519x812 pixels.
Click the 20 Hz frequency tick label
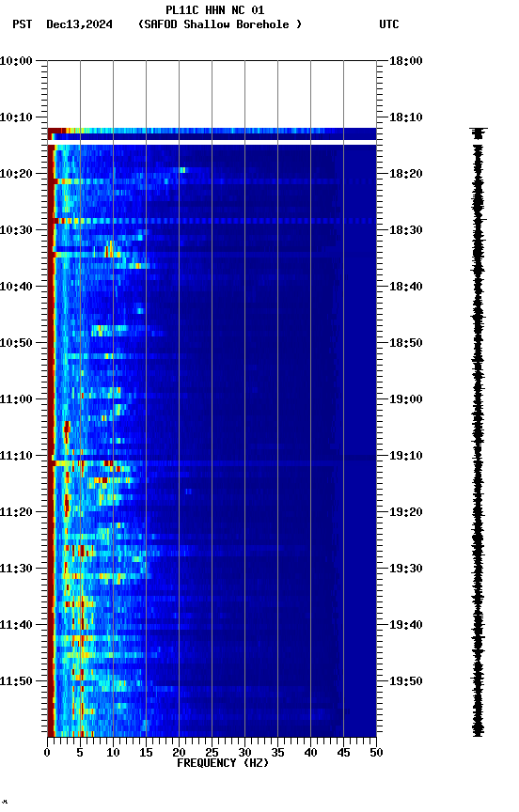point(179,753)
